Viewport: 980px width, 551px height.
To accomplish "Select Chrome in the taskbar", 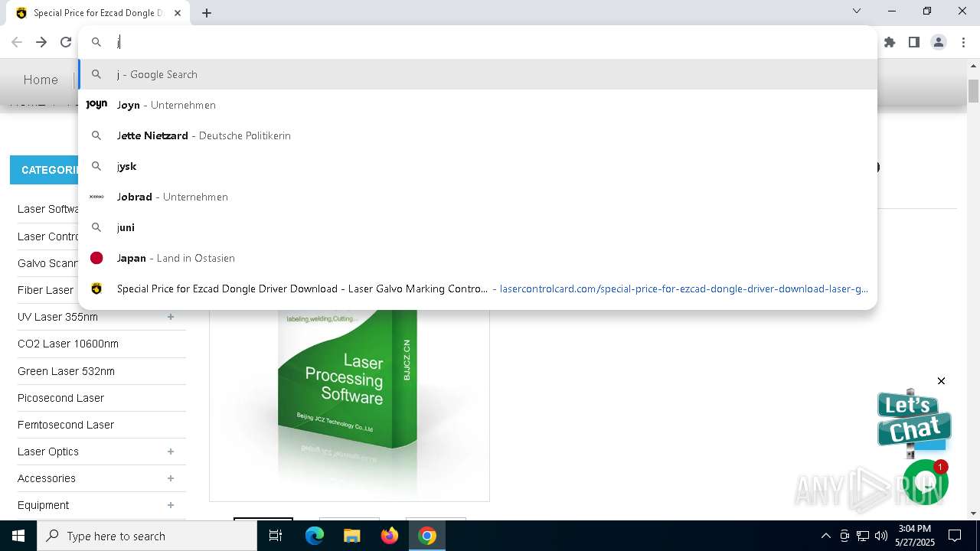I will (427, 536).
